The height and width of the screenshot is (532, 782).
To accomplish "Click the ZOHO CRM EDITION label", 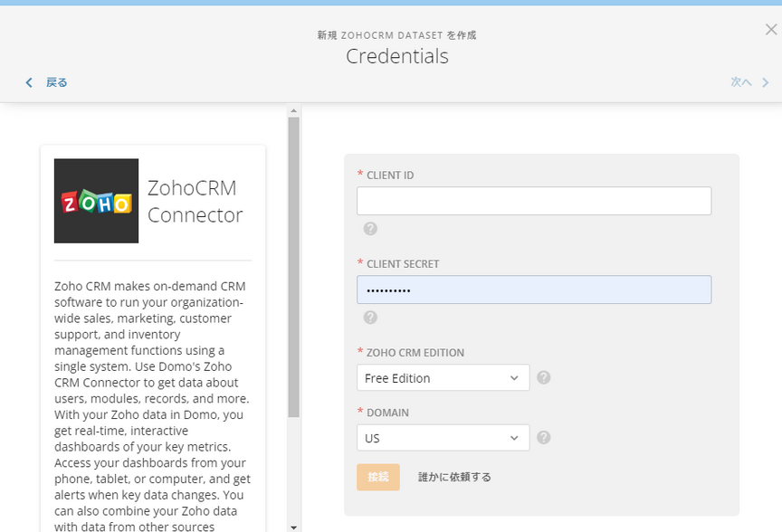I will click(415, 353).
